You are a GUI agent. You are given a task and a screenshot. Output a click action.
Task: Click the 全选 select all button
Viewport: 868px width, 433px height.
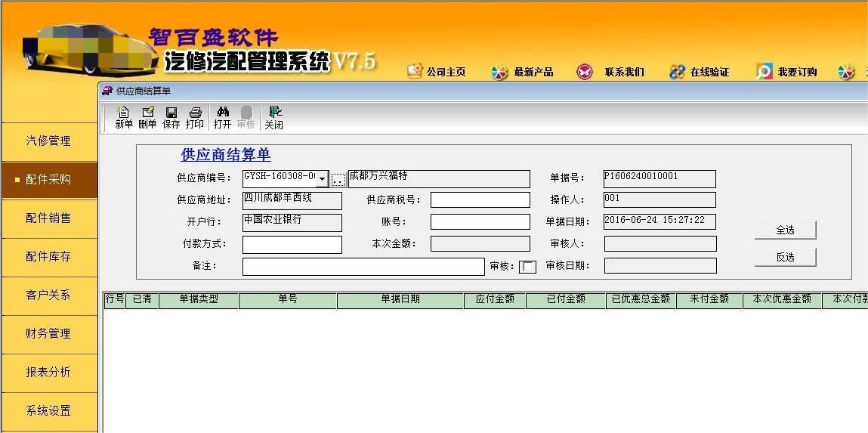[785, 230]
